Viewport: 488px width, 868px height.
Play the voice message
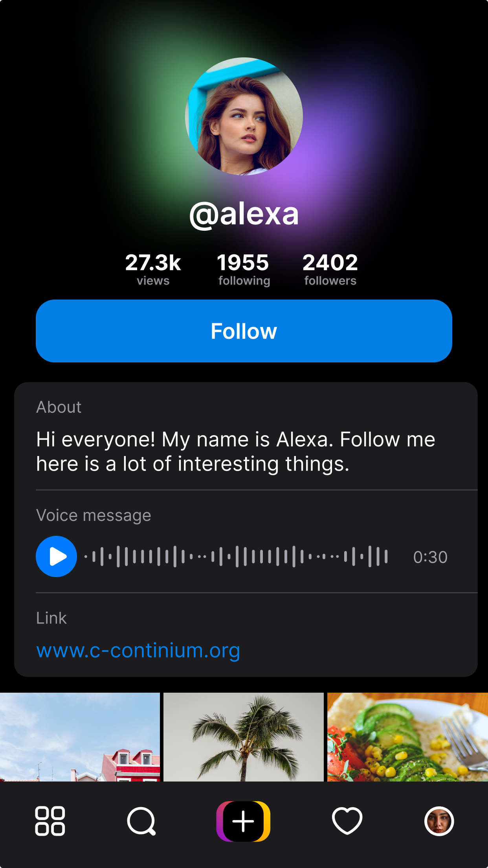(56, 556)
